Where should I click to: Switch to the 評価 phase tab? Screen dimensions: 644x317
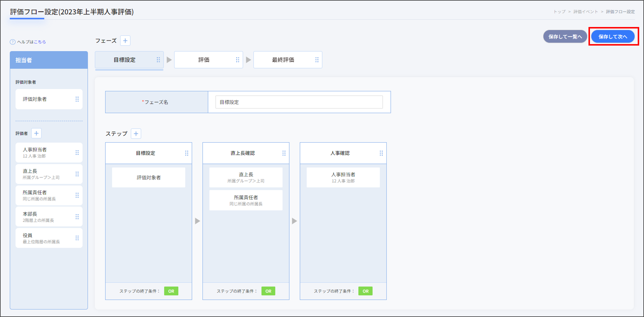point(204,60)
